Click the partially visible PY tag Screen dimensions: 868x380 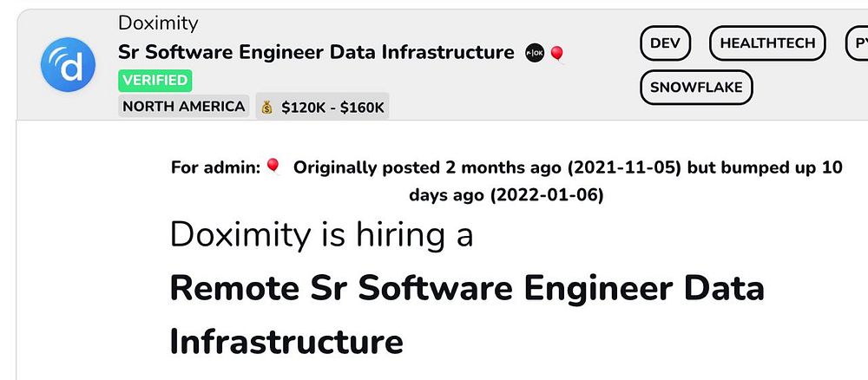[856, 43]
